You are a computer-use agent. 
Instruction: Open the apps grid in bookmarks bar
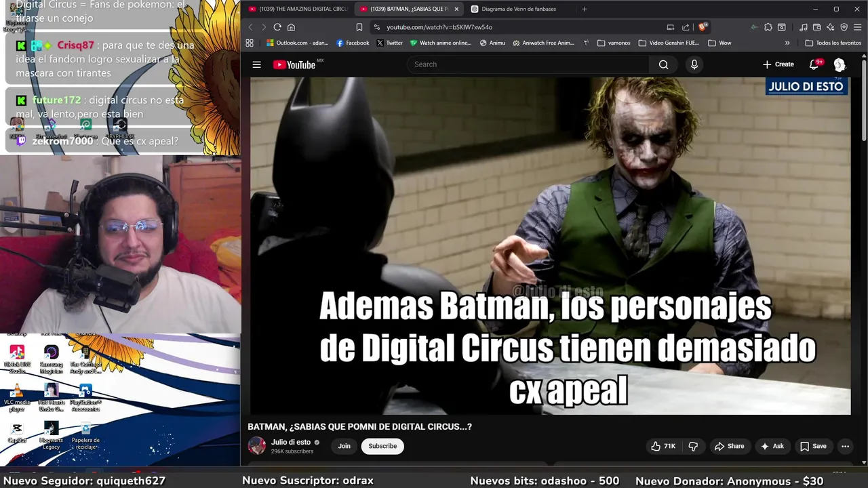click(x=250, y=43)
